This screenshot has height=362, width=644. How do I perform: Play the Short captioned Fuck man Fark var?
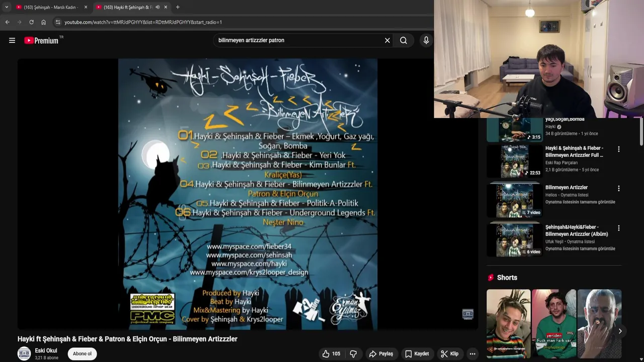tap(554, 324)
